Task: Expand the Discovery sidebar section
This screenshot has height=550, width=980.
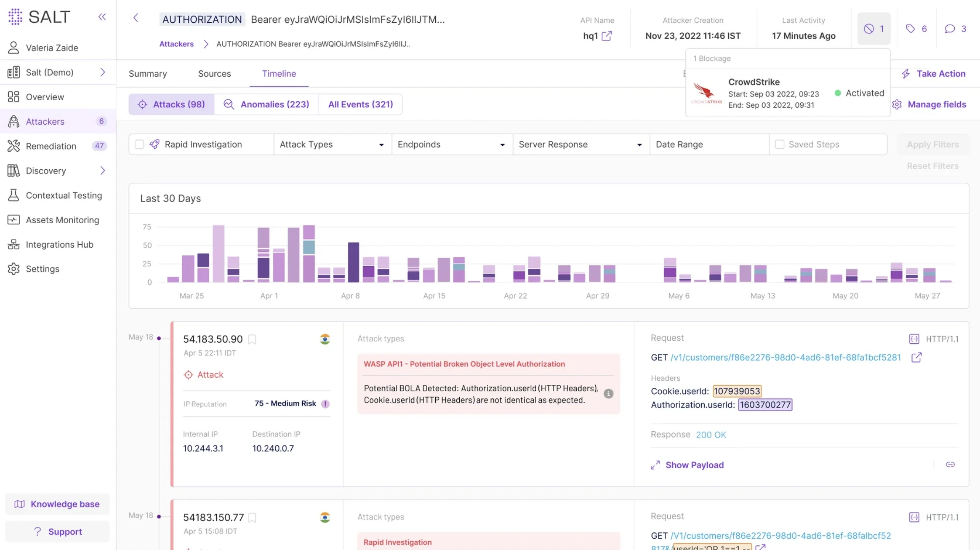Action: click(x=102, y=171)
